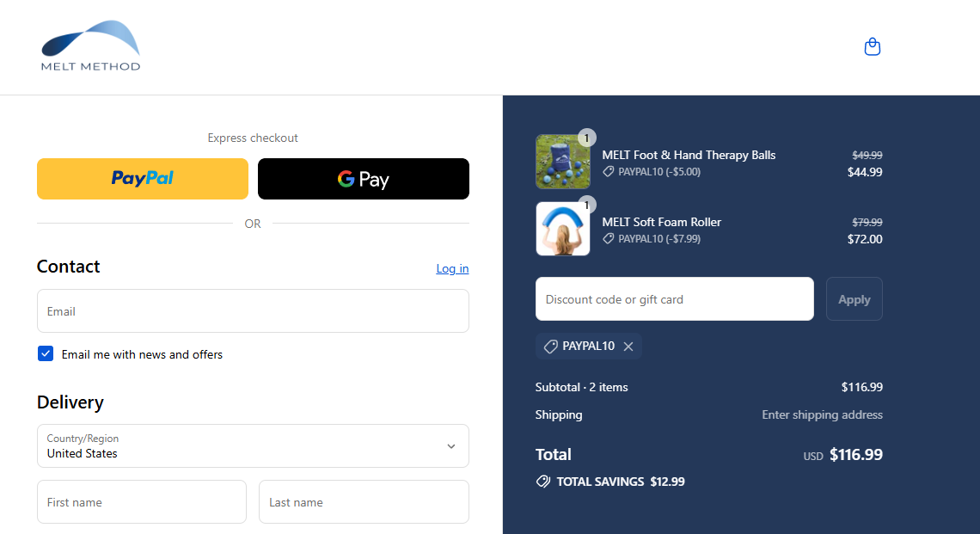Image resolution: width=980 pixels, height=534 pixels.
Task: Apply the discount code
Action: (854, 299)
